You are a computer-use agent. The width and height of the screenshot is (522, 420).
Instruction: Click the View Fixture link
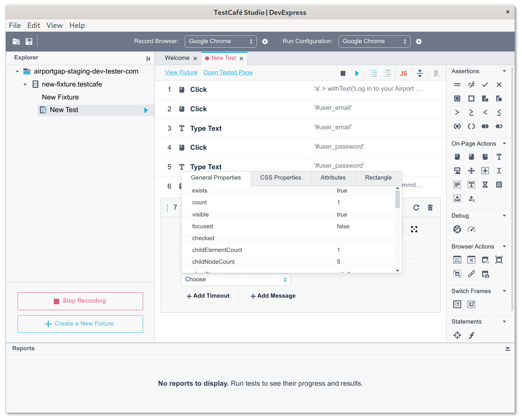181,72
